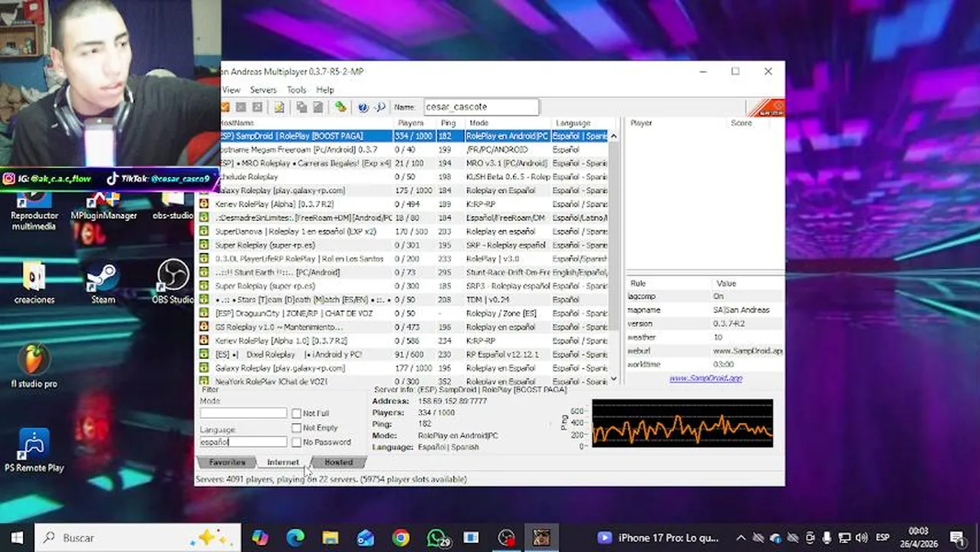Screen dimensions: 980x552
Task: Open the iPhone 17 Pro news taskbar widget
Action: click(x=658, y=537)
